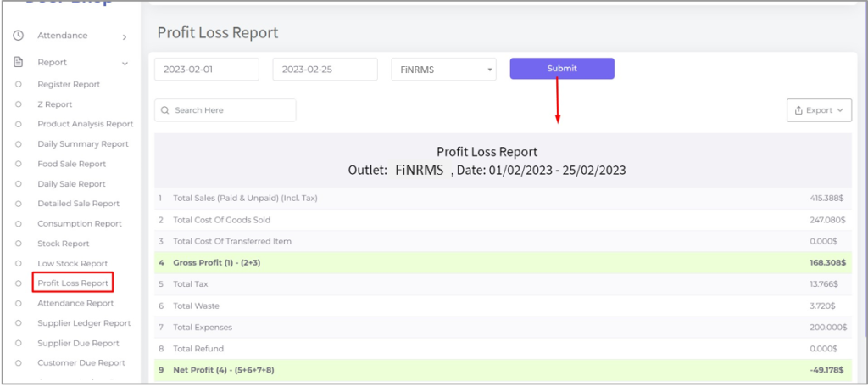Click circle bullet beside Z Report

tap(19, 104)
